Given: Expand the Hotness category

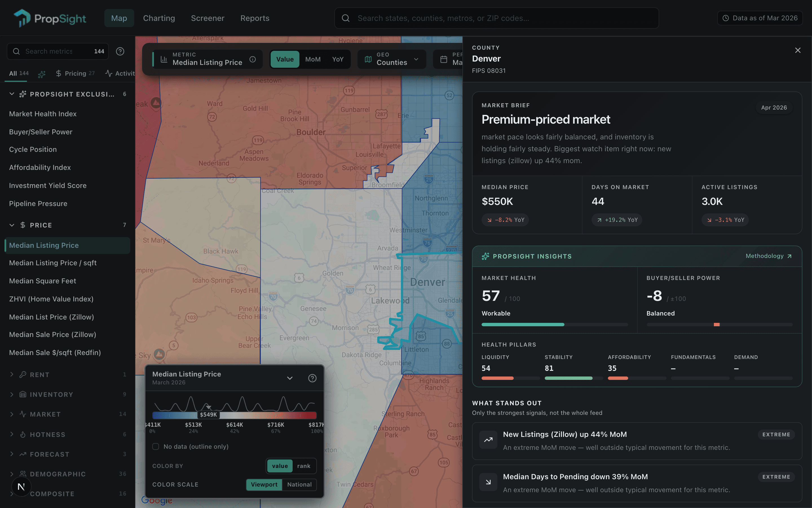Looking at the screenshot, I should click(x=12, y=434).
